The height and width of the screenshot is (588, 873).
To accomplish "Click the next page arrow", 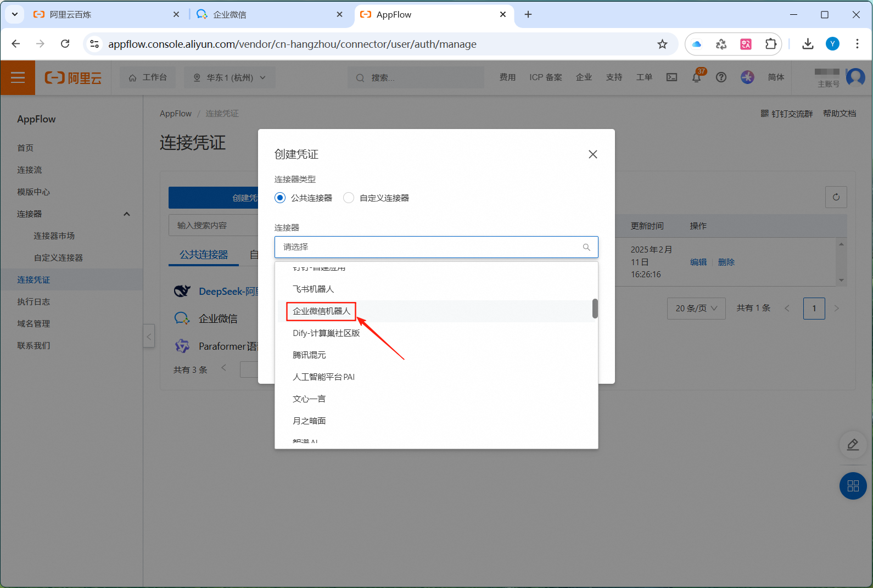I will tap(837, 309).
